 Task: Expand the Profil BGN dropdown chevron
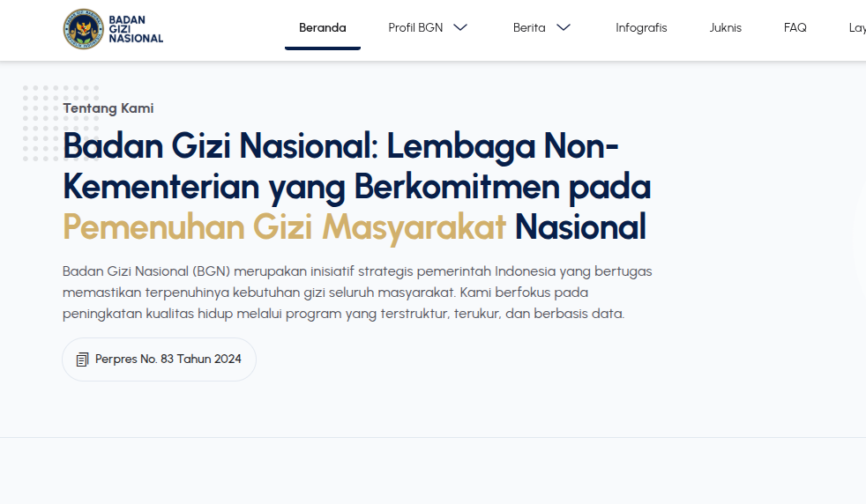click(460, 27)
